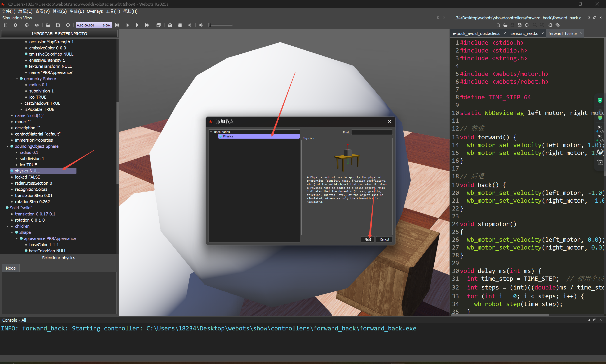Click the clean brush icon in editor
Image resolution: width=606 pixels, height=364 pixels.
pyautogui.click(x=558, y=25)
